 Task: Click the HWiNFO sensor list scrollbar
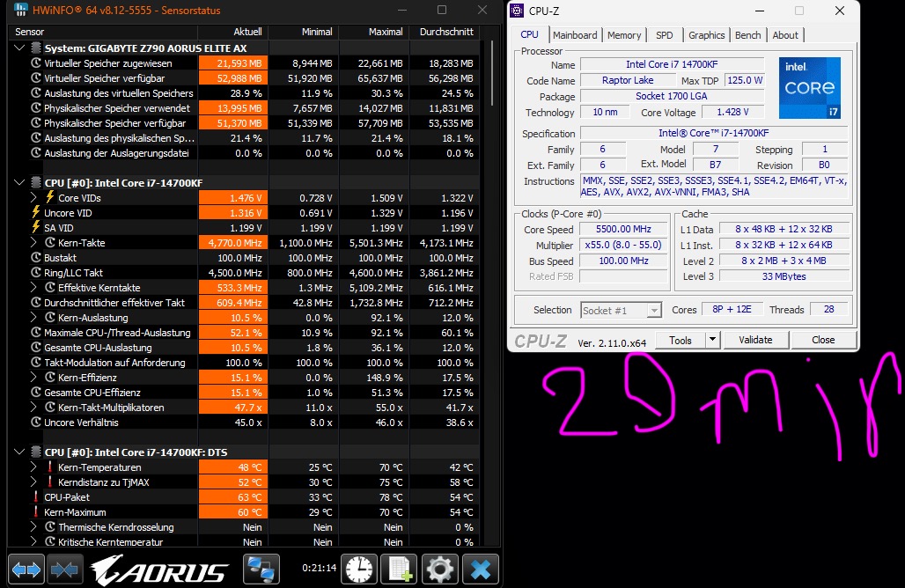pos(492,73)
